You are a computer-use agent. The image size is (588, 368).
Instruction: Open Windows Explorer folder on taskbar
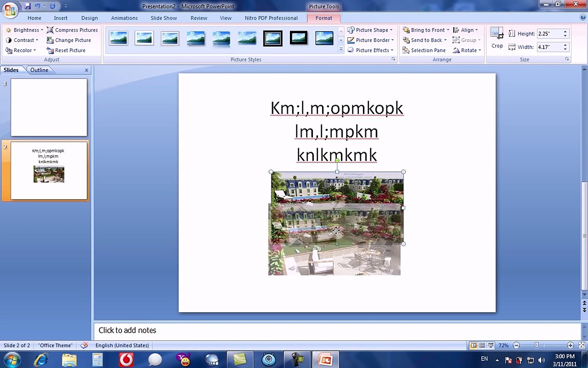[69, 360]
